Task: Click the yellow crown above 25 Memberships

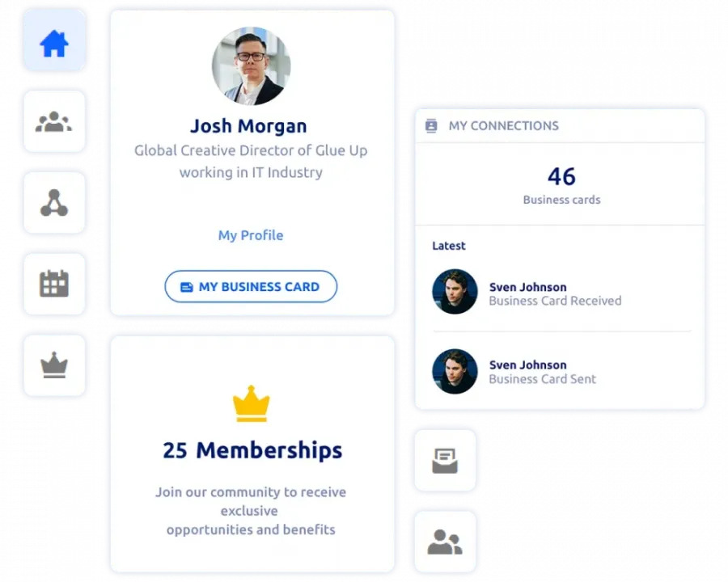Action: [251, 403]
